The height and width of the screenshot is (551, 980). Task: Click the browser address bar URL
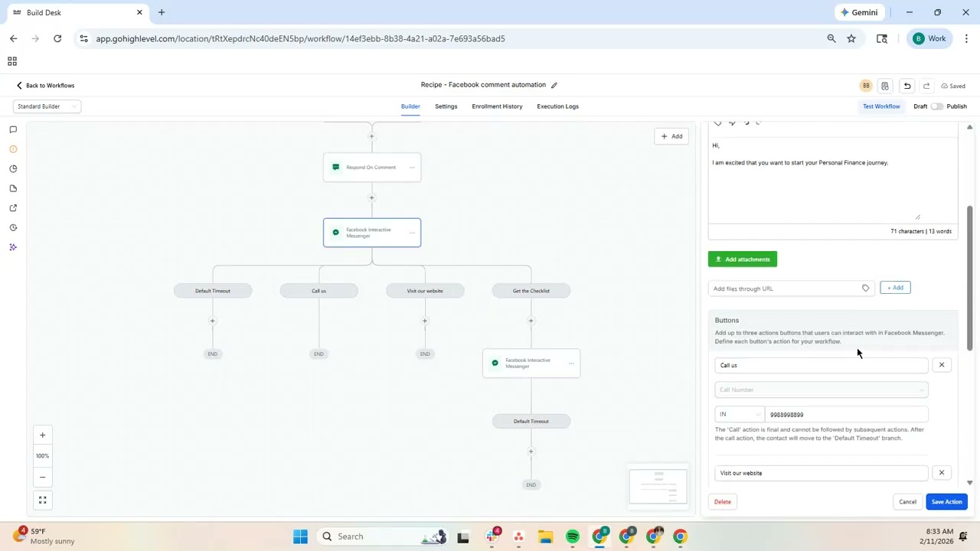tap(300, 38)
